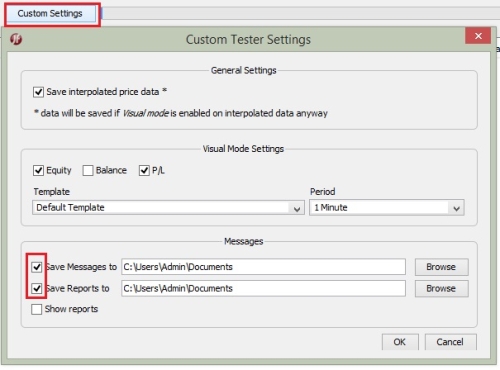This screenshot has height=370, width=500.
Task: Select the Default Template combo box
Action: [x=168, y=208]
